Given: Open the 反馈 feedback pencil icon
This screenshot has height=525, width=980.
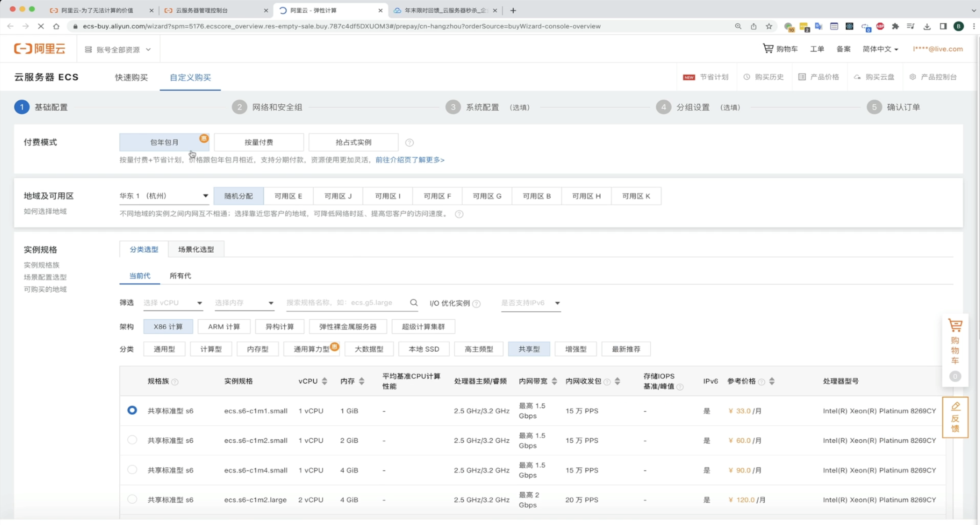Looking at the screenshot, I should coord(955,406).
